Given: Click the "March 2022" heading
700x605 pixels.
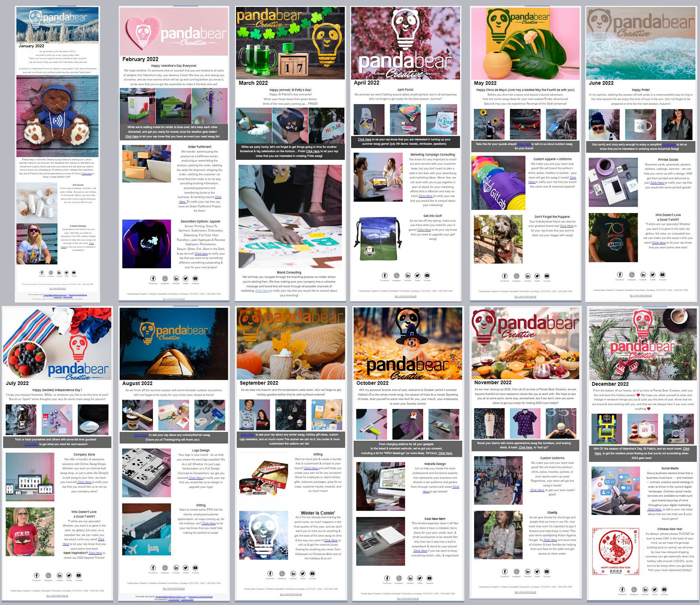Looking at the screenshot, I should (253, 83).
